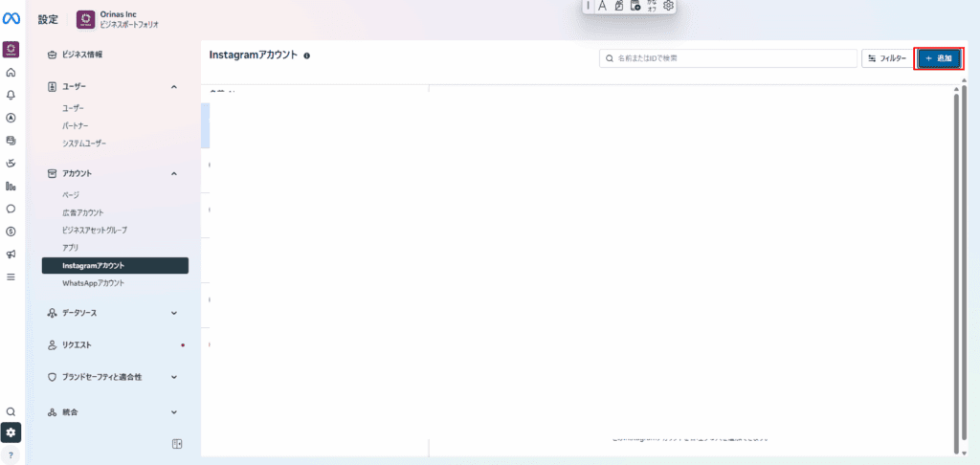This screenshot has height=465, width=980.
Task: Select WhatsAppアカウント in sidebar
Action: tap(93, 283)
